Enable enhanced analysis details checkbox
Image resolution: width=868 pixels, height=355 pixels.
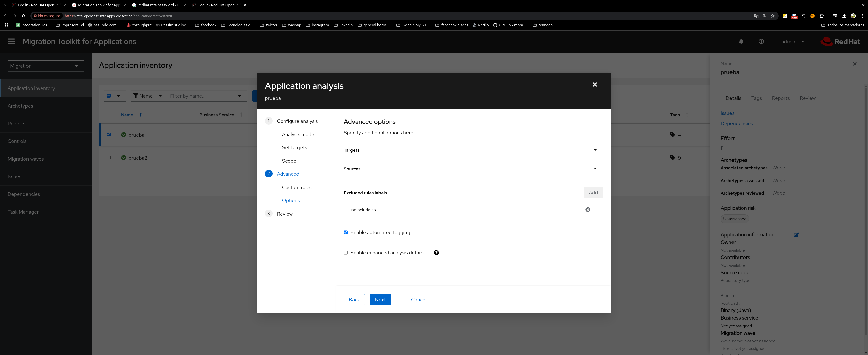tap(346, 253)
